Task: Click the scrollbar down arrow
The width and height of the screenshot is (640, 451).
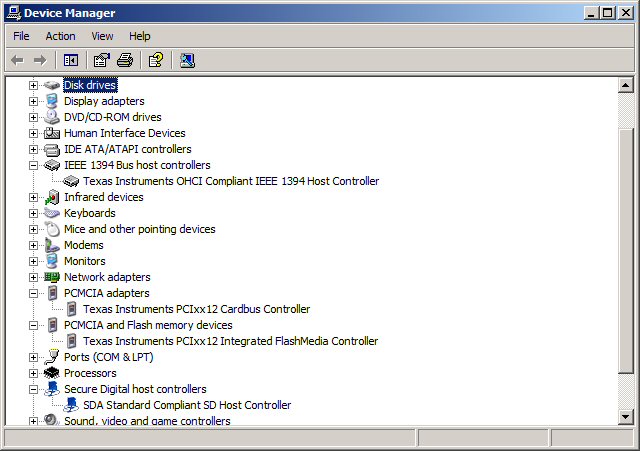Action: [x=625, y=417]
